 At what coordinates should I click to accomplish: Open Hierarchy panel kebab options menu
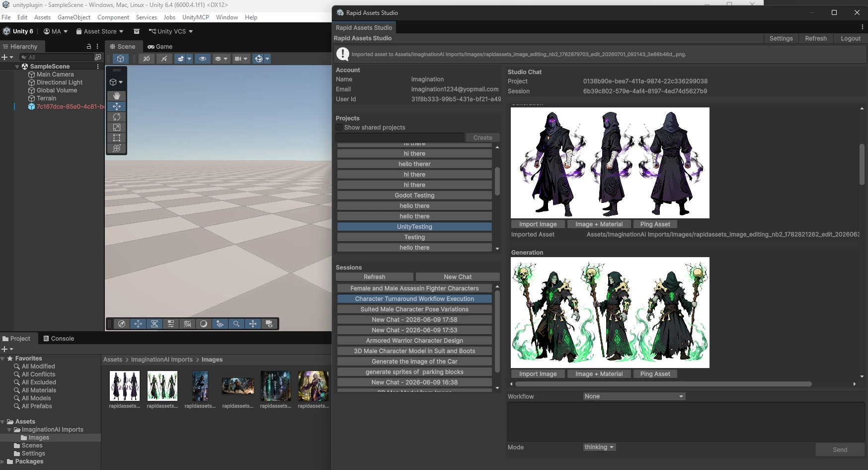coord(97,46)
